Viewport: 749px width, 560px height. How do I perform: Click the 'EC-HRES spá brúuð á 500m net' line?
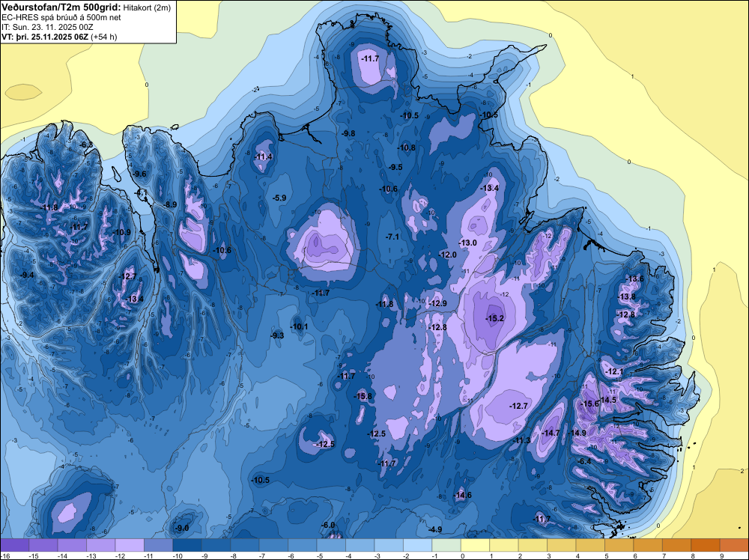pos(61,18)
